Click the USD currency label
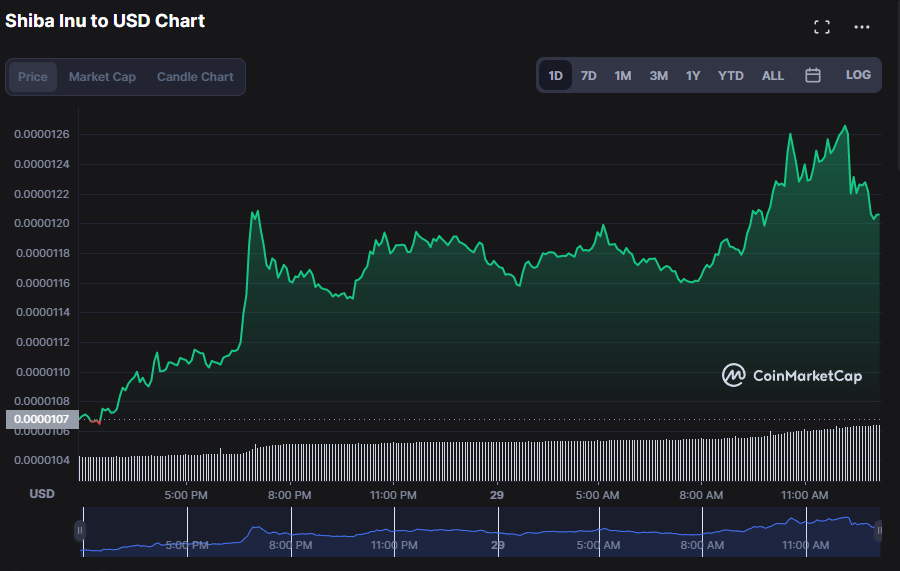The width and height of the screenshot is (900, 571). (42, 494)
